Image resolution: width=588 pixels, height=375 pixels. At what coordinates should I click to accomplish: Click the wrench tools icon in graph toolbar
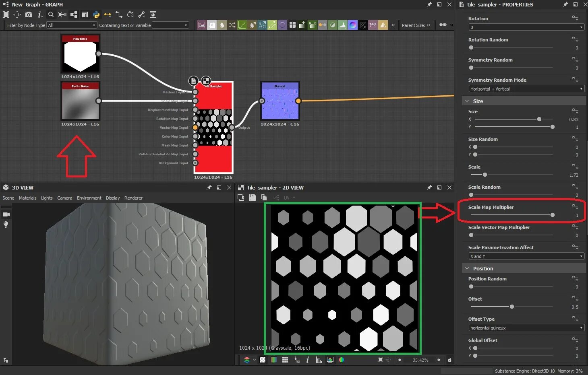[141, 14]
